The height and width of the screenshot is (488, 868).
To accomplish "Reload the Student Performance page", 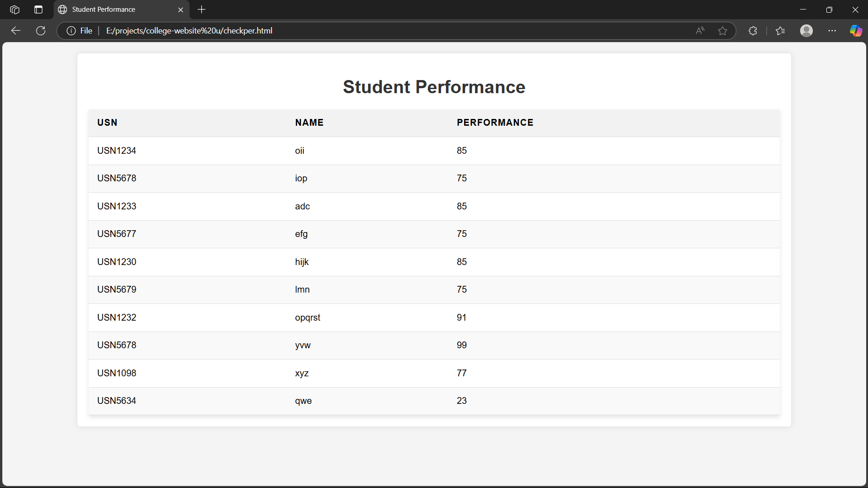I will tap(41, 31).
